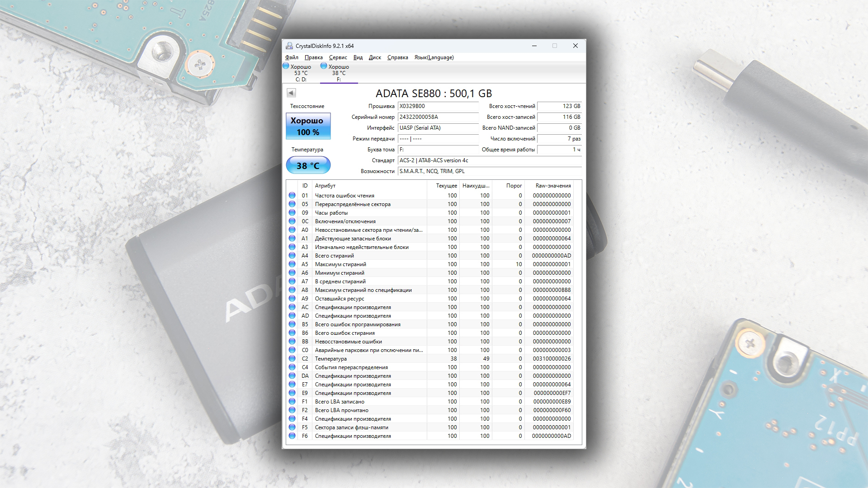
Task: Click status icon of row C0 Аварийные парковки
Action: (292, 350)
